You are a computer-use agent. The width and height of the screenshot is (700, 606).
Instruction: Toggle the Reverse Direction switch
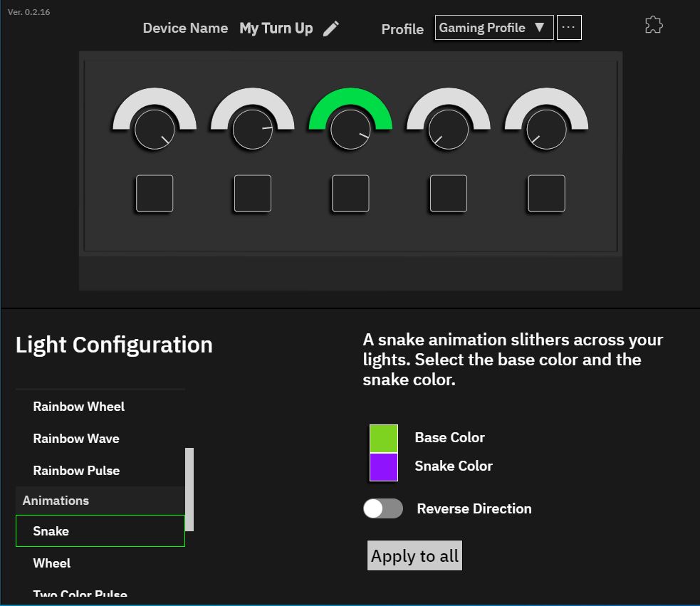click(x=383, y=508)
